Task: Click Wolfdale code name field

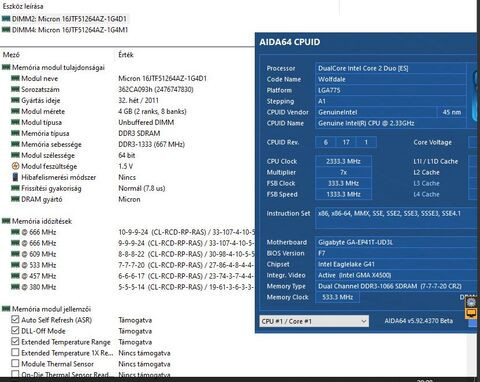Action: coord(390,79)
